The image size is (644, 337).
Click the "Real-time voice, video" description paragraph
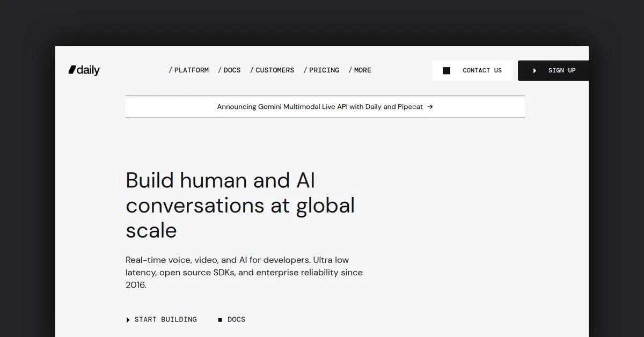point(244,272)
